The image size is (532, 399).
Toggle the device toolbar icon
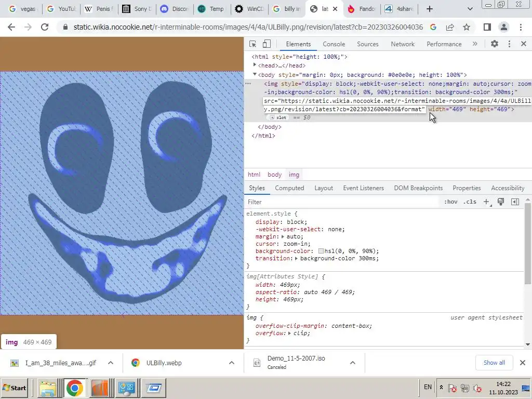pos(267,44)
